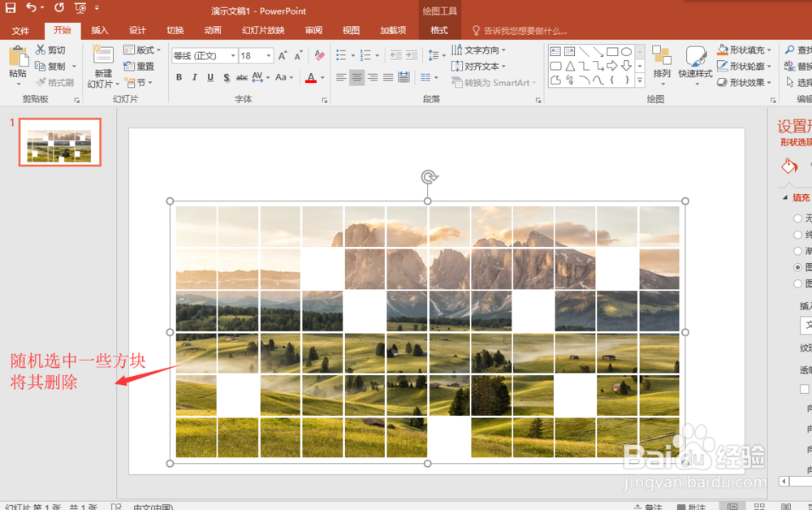Open Text Direction dropdown
The image size is (812, 510).
[478, 50]
